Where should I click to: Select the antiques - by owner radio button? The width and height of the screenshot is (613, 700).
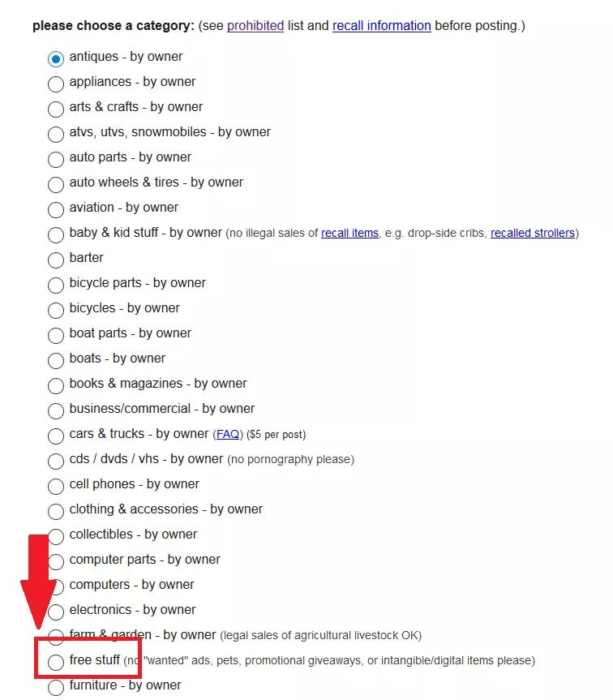(56, 58)
